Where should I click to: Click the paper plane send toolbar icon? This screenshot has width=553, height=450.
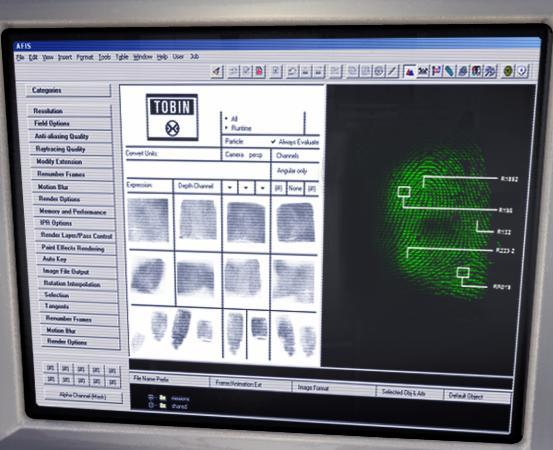217,71
